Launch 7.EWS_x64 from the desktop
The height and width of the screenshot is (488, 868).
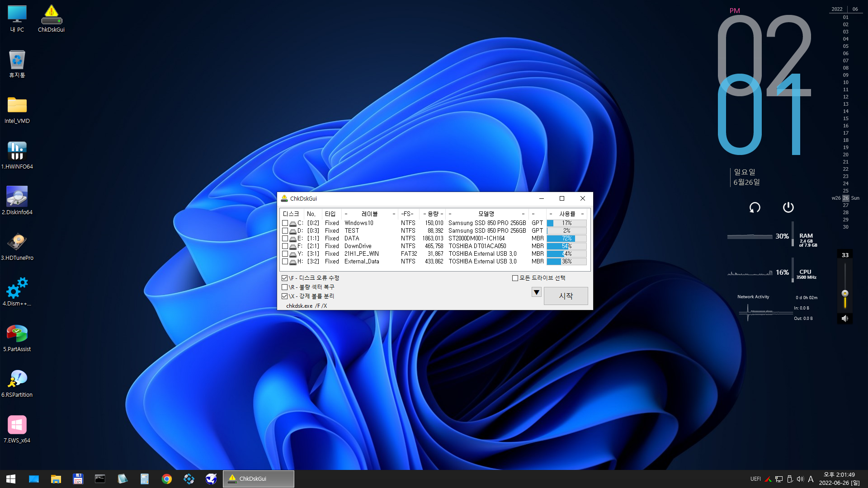(x=17, y=429)
